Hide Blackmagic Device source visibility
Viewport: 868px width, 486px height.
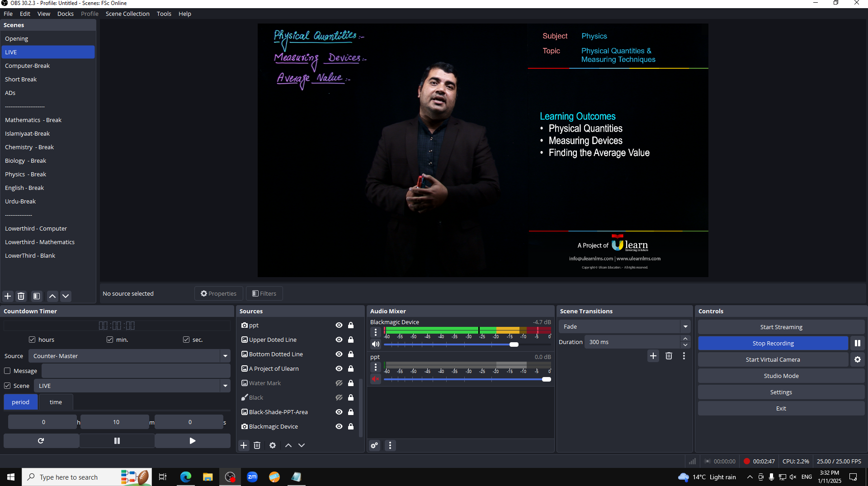pyautogui.click(x=339, y=426)
